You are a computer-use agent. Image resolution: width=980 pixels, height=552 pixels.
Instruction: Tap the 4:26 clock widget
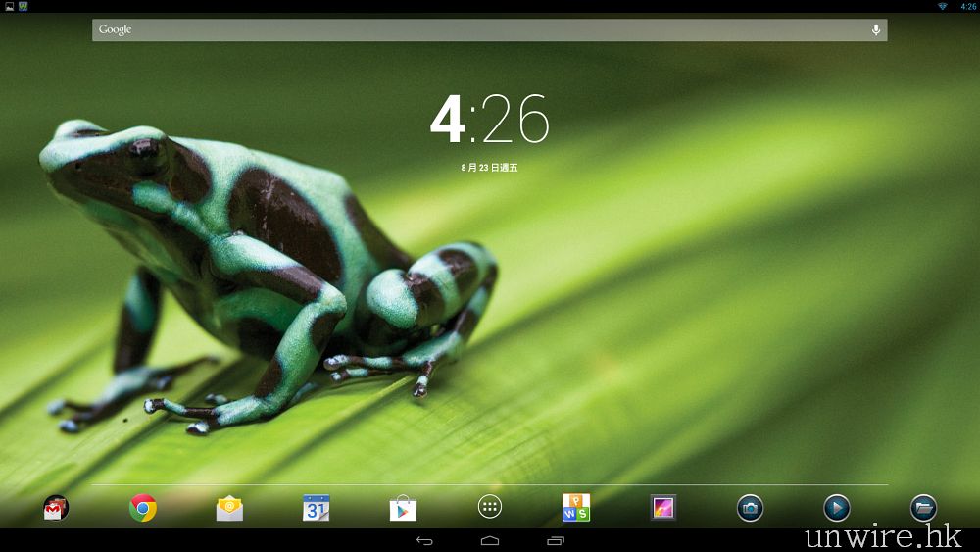tap(490, 120)
